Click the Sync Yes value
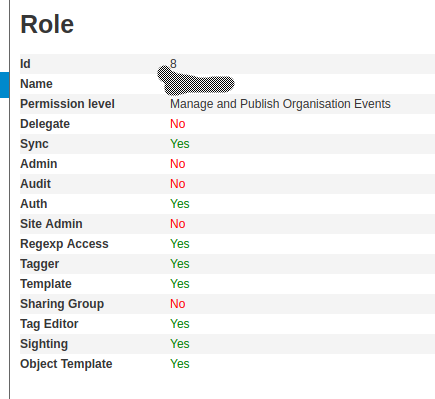 point(180,144)
